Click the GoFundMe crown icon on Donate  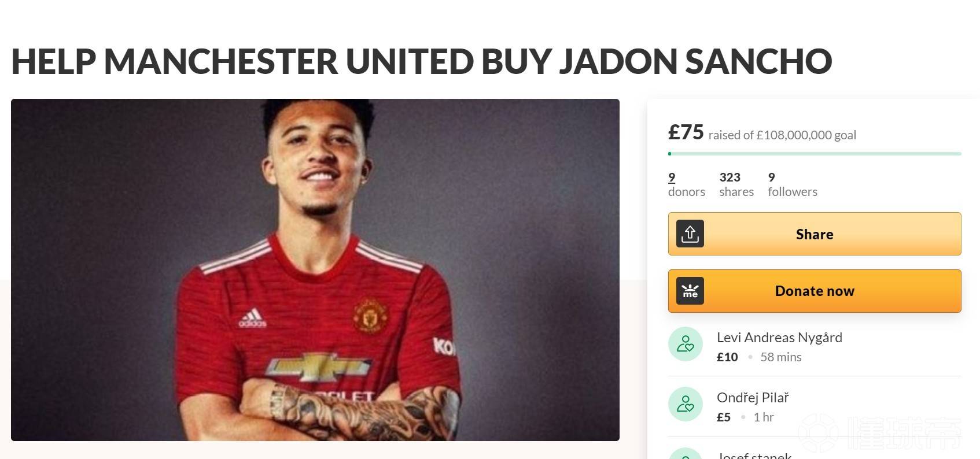690,291
